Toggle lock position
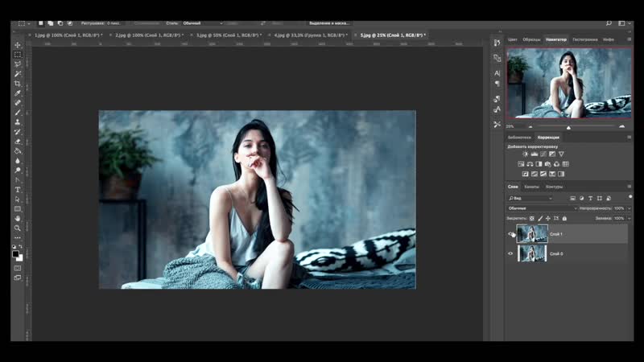This screenshot has width=644, height=362. pos(548,218)
